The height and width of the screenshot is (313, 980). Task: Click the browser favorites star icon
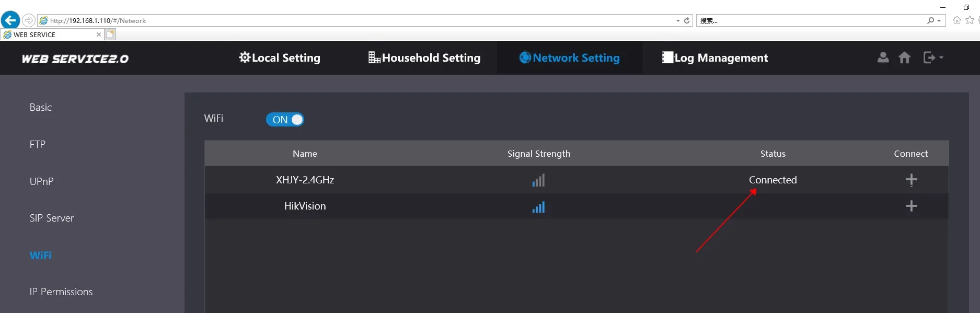(970, 20)
